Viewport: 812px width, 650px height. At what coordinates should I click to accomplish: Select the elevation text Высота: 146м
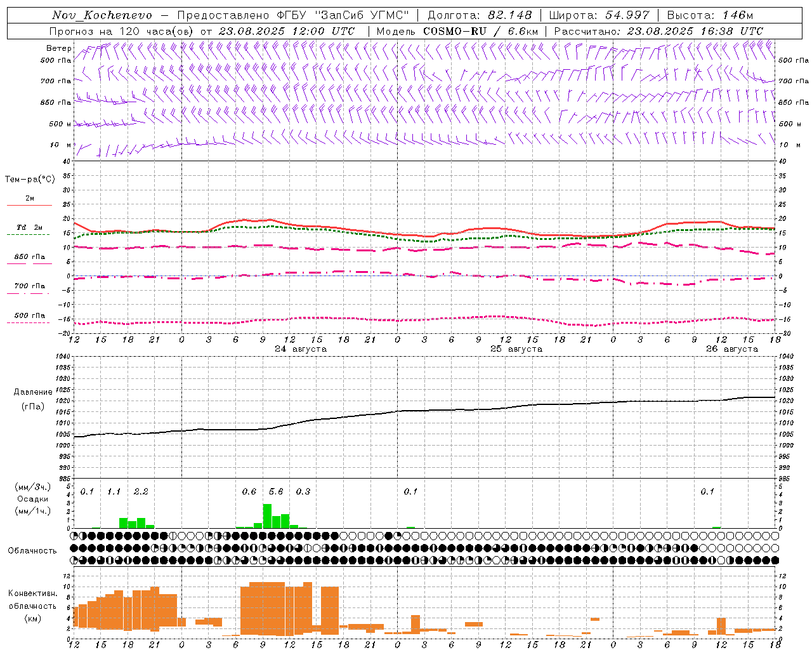click(x=710, y=15)
